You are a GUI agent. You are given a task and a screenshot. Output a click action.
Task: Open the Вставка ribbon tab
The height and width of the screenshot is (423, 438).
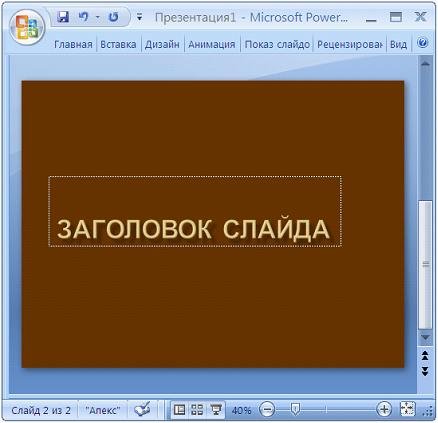[x=118, y=44]
